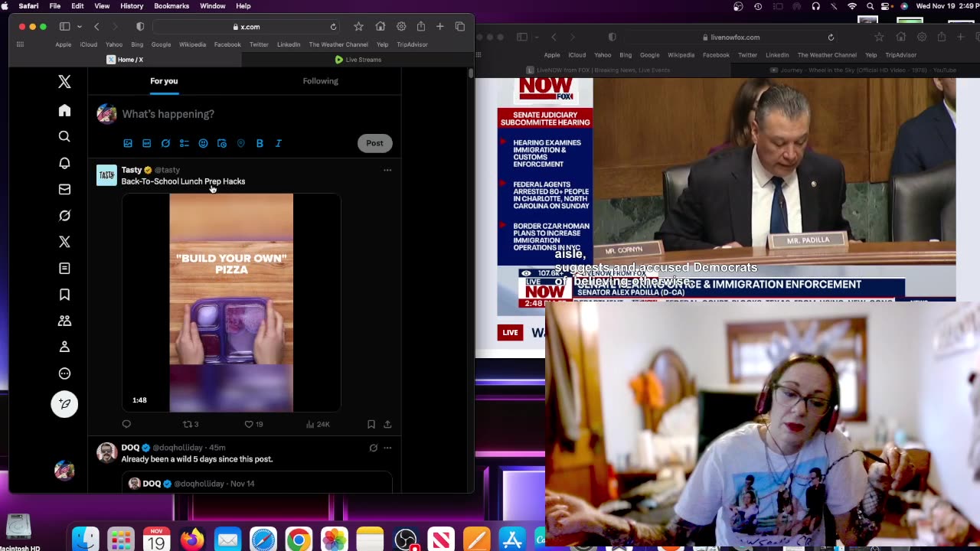This screenshot has height=551, width=980.
Task: Show tab overview in x.com window
Action: click(x=460, y=27)
